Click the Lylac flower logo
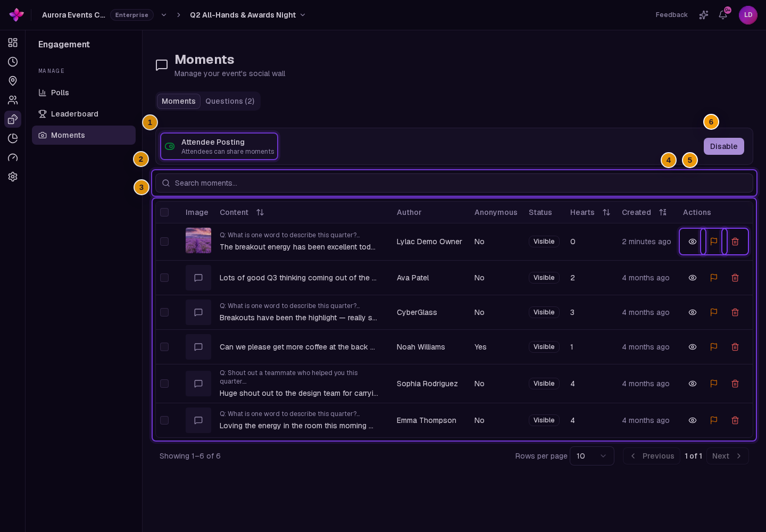This screenshot has height=532, width=766. (x=16, y=15)
